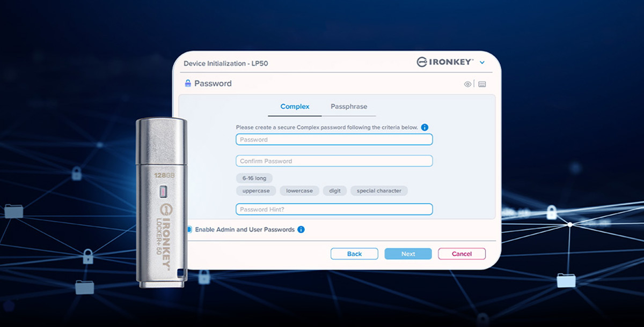Image resolution: width=644 pixels, height=327 pixels.
Task: Click the Enable Admin and User Passwords label
Action: [x=245, y=229]
